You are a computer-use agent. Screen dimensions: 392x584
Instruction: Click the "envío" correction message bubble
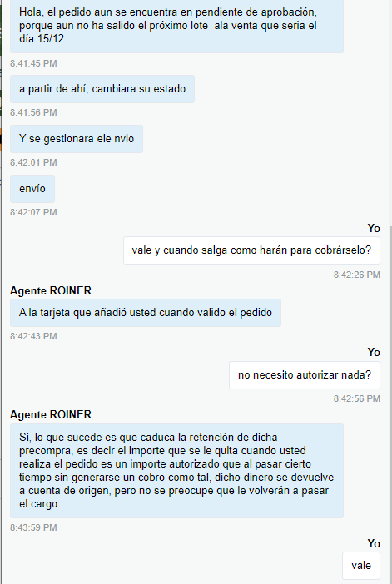tap(32, 189)
